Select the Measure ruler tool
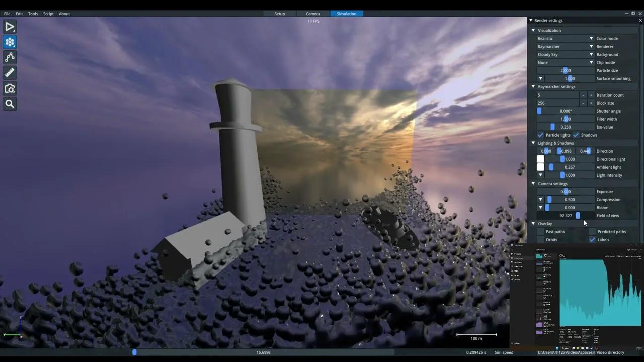The width and height of the screenshot is (644, 362). tap(10, 72)
